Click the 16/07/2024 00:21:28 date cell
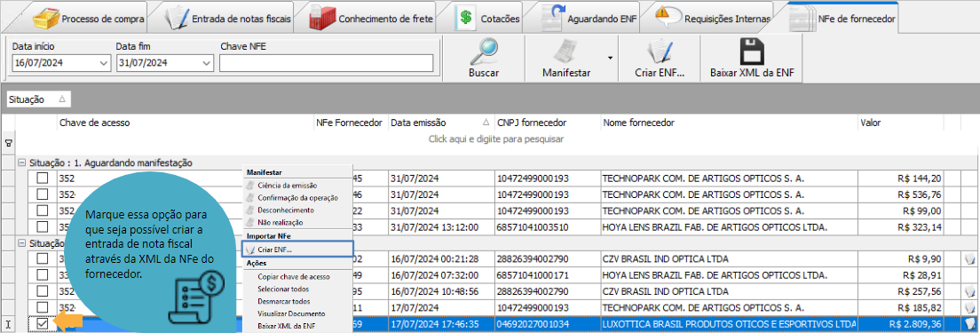This screenshot has width=980, height=333. point(441,258)
